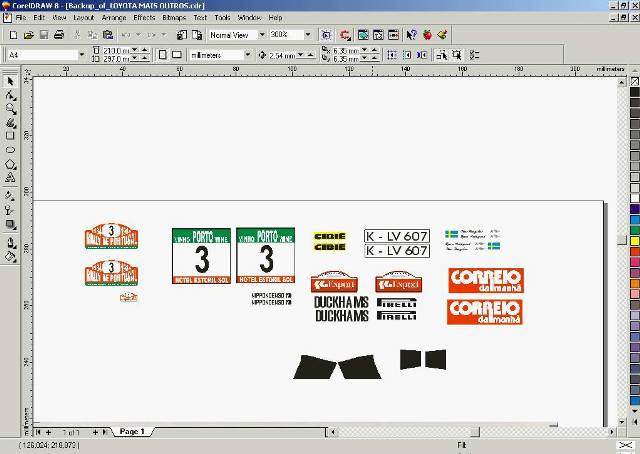This screenshot has height=454, width=640.
Task: Select the Zoom magnifier tool
Action: pyautogui.click(x=10, y=109)
